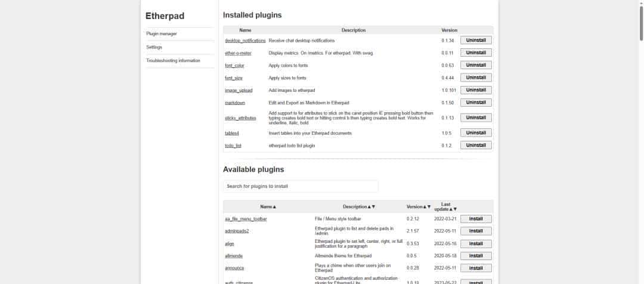
Task: Uninstall the markdown plugin
Action: [x=476, y=103]
